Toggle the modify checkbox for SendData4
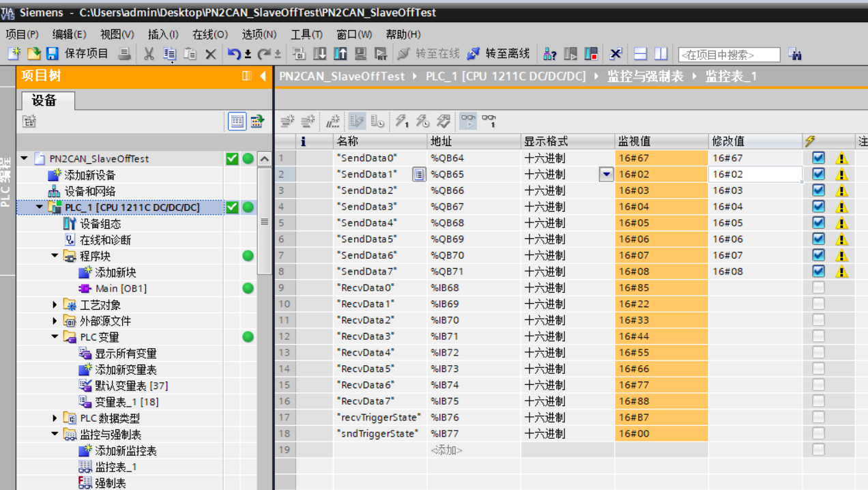 point(819,222)
